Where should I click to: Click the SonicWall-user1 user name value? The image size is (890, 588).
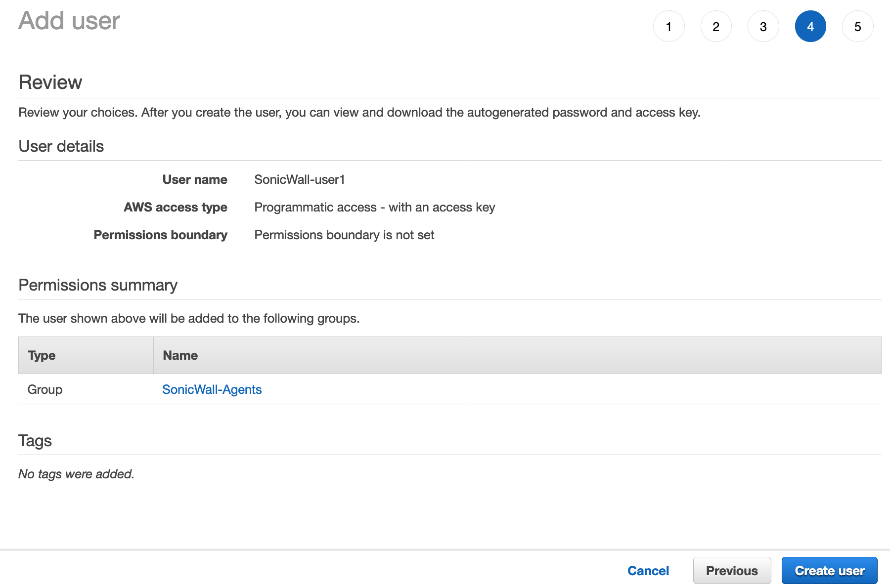[299, 179]
